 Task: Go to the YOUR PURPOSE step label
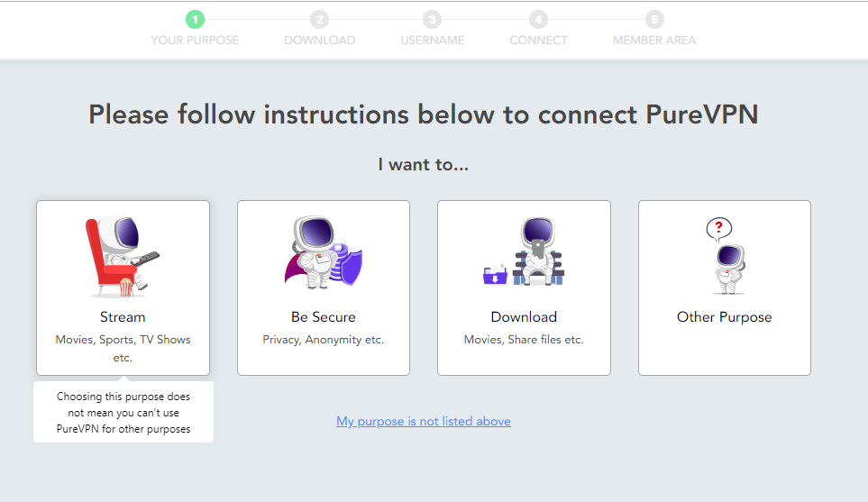click(x=195, y=41)
